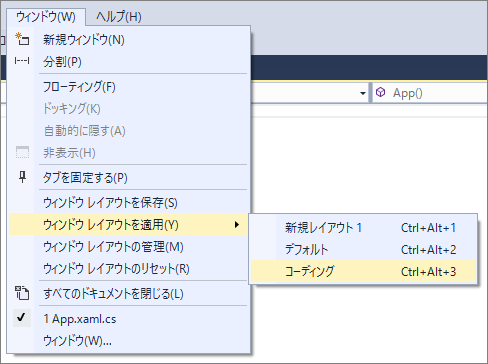Expand the submenu arrow for レイアウトを適用
Image resolution: width=488 pixels, height=364 pixels.
click(x=237, y=225)
